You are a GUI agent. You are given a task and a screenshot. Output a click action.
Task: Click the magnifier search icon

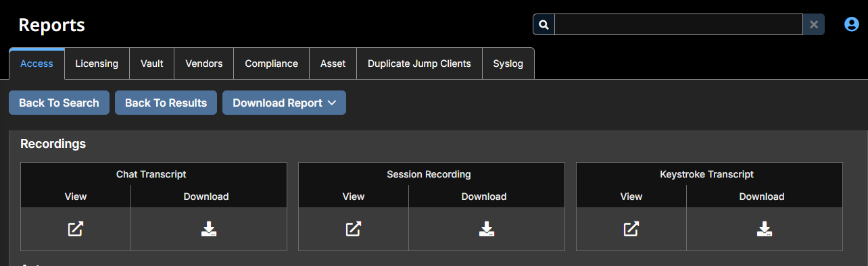coord(544,24)
